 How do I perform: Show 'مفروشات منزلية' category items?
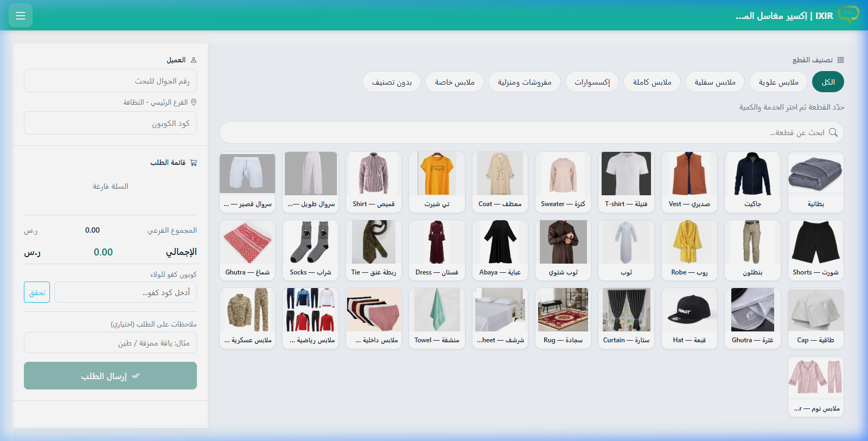click(524, 82)
